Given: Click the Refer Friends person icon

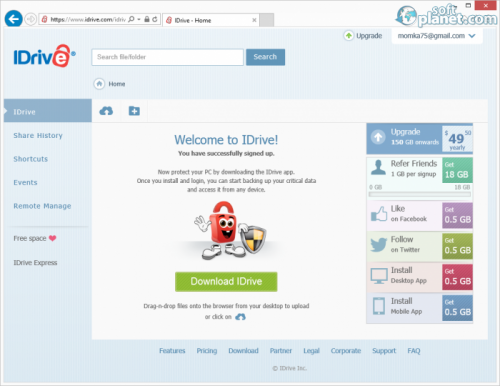Looking at the screenshot, I should pyautogui.click(x=378, y=167).
